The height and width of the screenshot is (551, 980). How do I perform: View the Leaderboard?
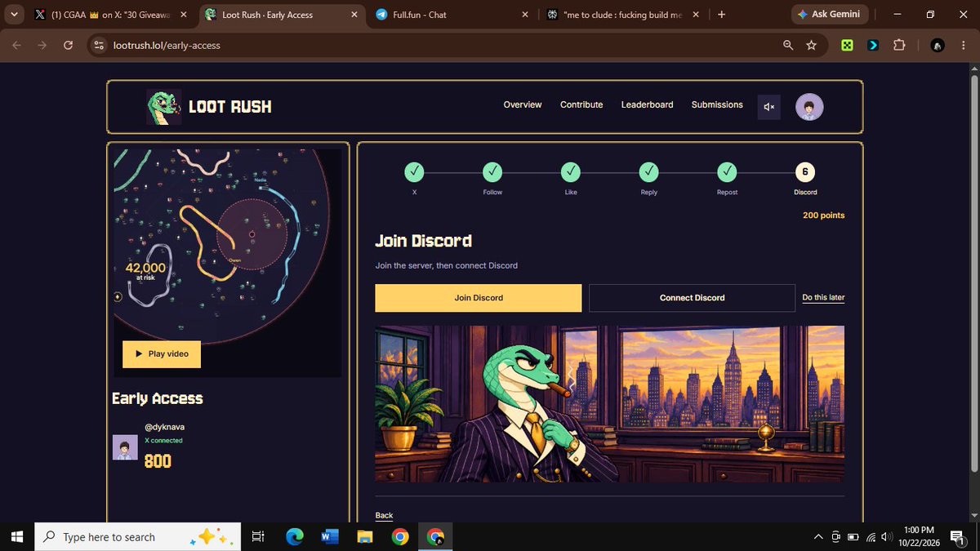pyautogui.click(x=647, y=104)
